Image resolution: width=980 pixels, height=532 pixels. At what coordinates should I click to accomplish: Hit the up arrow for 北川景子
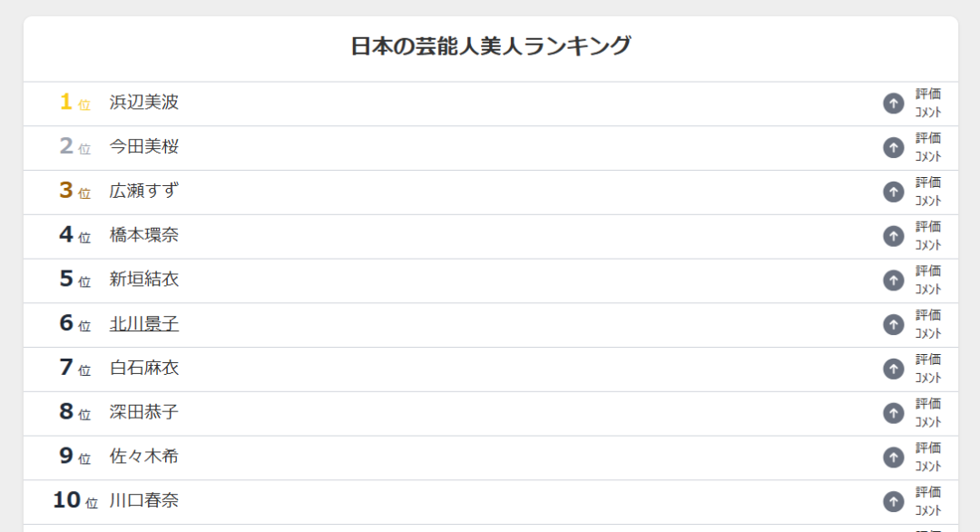(x=894, y=325)
